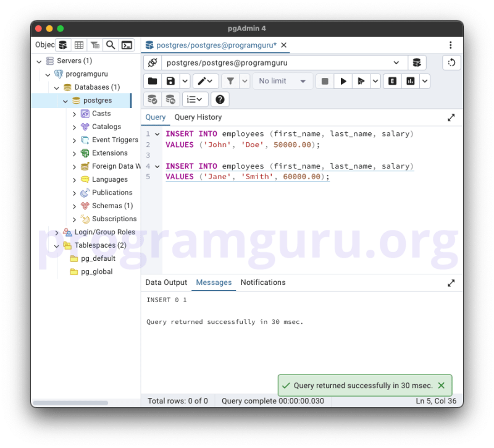Open the Notifications tab

point(263,282)
